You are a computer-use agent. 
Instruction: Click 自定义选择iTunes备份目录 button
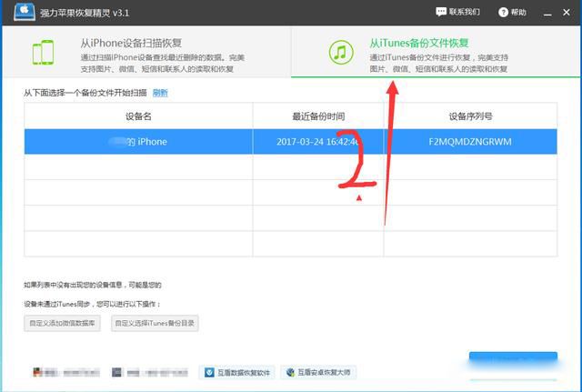(155, 323)
